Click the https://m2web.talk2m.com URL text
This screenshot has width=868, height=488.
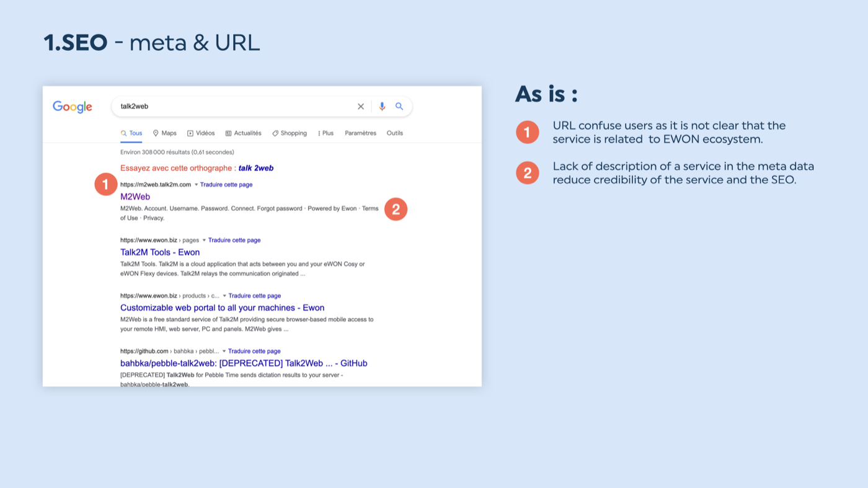pyautogui.click(x=156, y=185)
